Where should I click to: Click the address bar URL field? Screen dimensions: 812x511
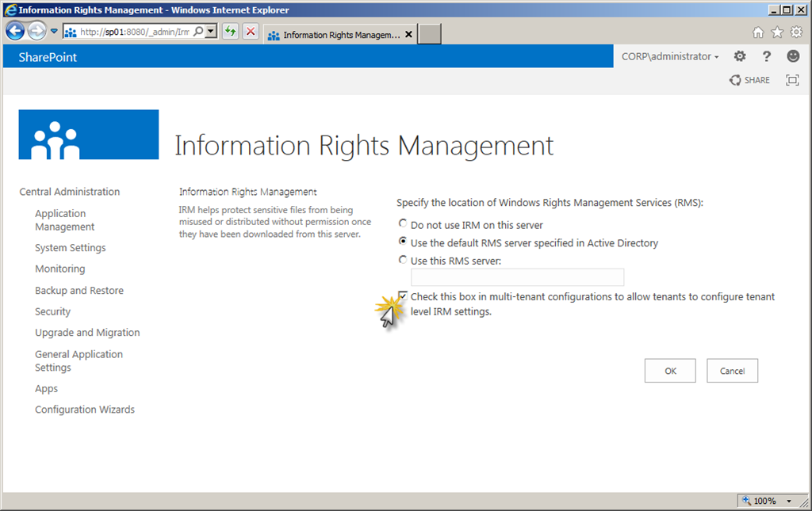[x=135, y=32]
